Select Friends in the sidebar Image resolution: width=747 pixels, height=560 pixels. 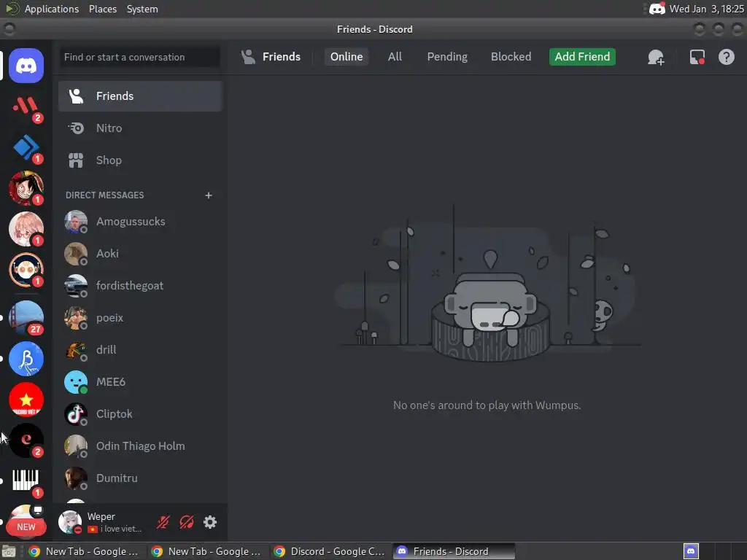tap(140, 96)
